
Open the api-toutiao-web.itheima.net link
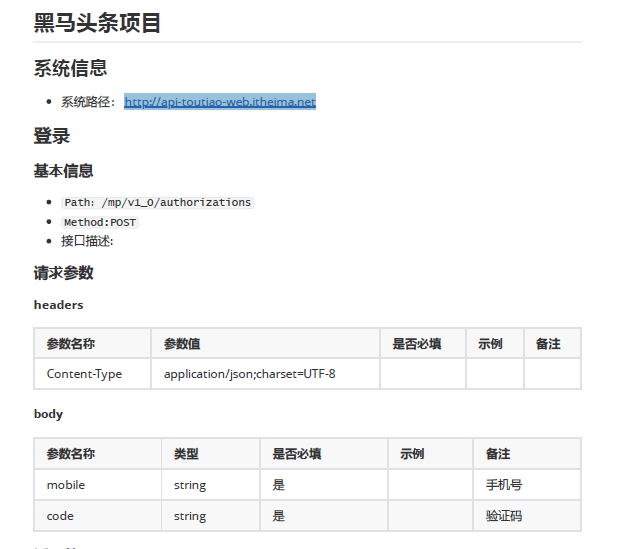pyautogui.click(x=220, y=102)
